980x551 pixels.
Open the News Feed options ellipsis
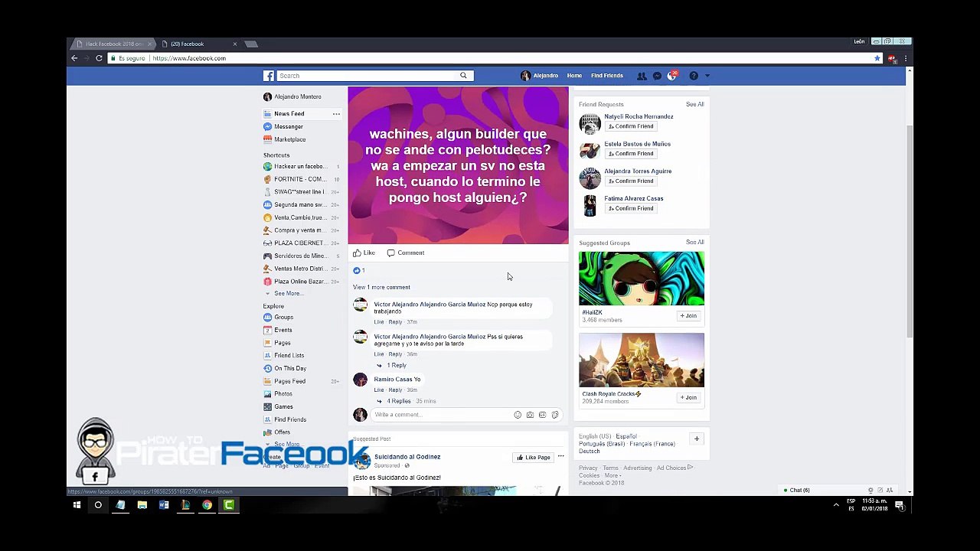coord(336,114)
